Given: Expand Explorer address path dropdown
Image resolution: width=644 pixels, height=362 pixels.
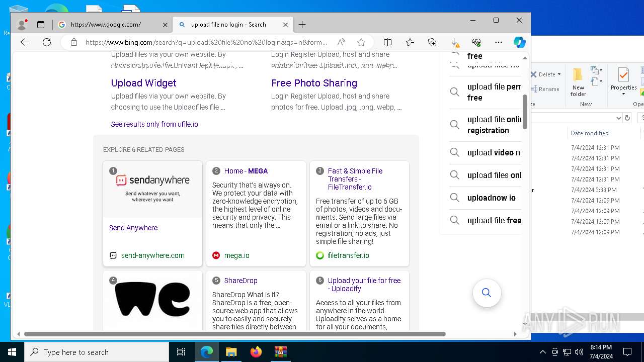Looking at the screenshot, I should coord(618,118).
